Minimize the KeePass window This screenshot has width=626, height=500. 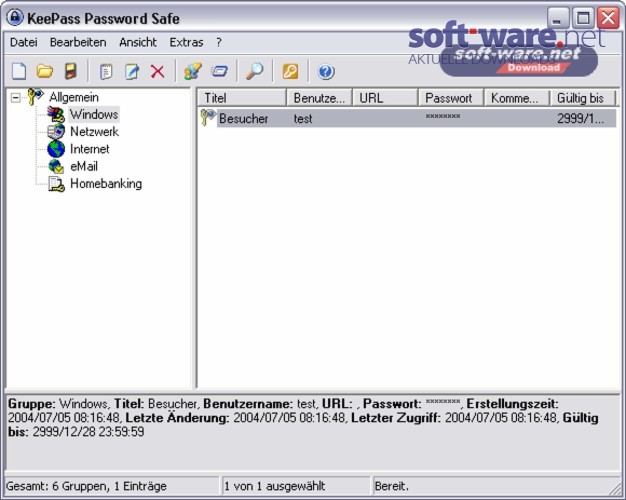pyautogui.click(x=558, y=18)
